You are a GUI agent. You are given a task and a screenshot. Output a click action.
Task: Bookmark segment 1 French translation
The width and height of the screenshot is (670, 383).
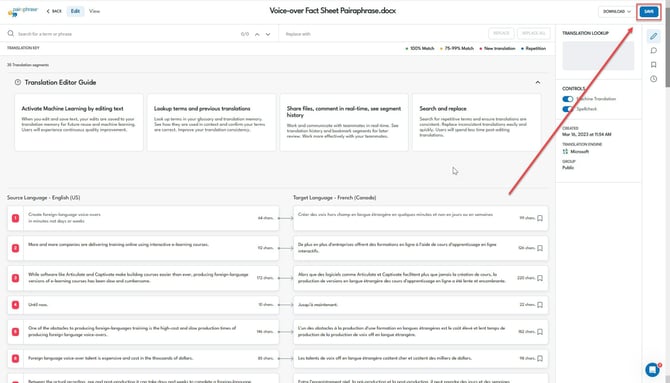pos(540,218)
